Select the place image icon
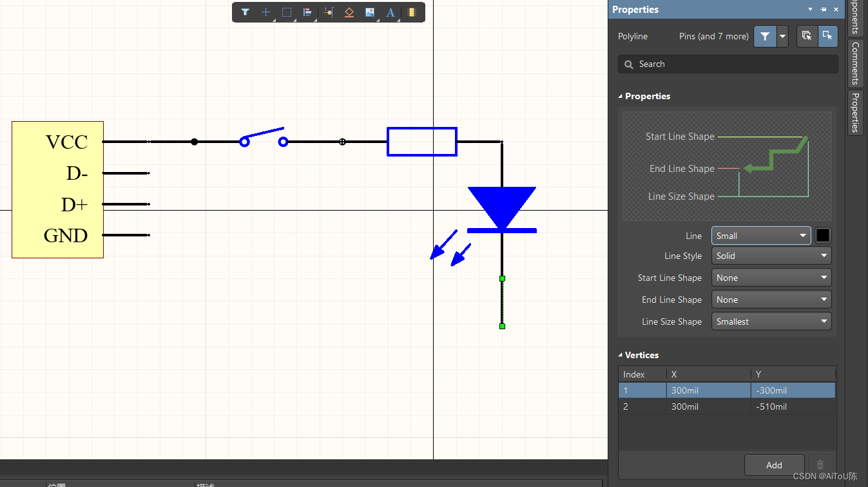 click(369, 12)
